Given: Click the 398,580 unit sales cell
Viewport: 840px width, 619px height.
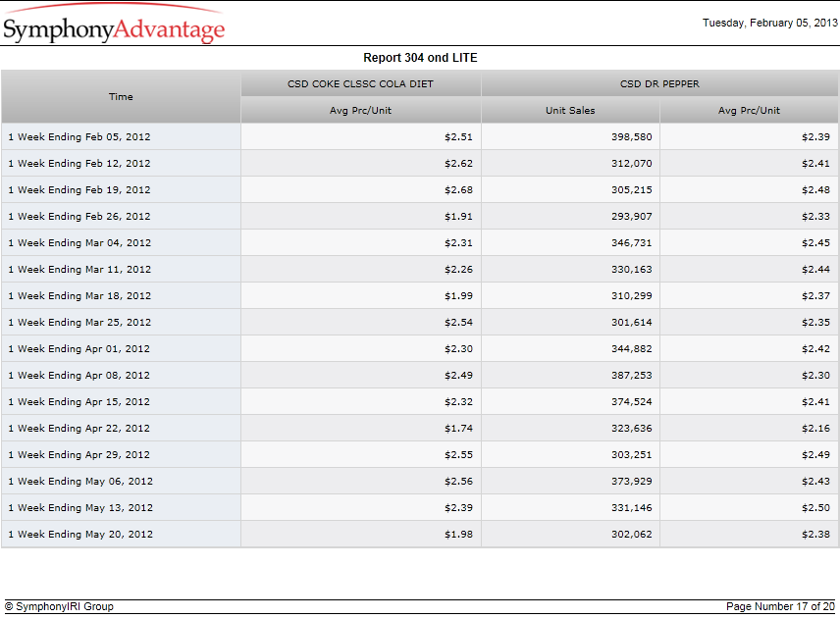Looking at the screenshot, I should pyautogui.click(x=570, y=137).
